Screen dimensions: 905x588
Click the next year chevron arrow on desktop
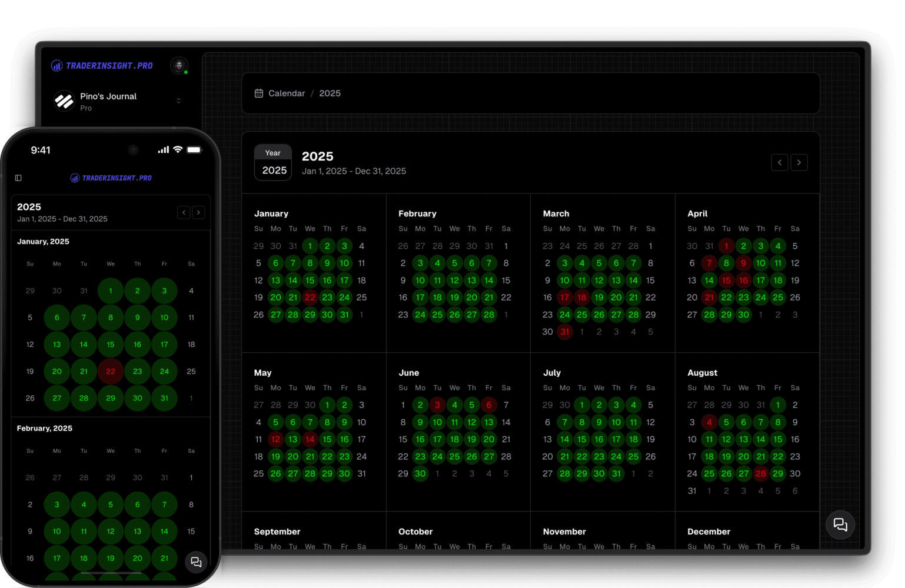[799, 162]
